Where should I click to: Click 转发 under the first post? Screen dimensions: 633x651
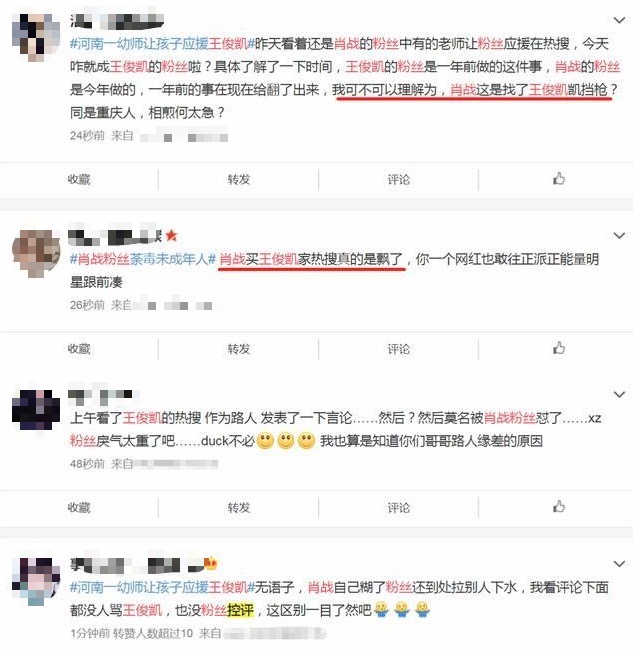click(x=239, y=179)
